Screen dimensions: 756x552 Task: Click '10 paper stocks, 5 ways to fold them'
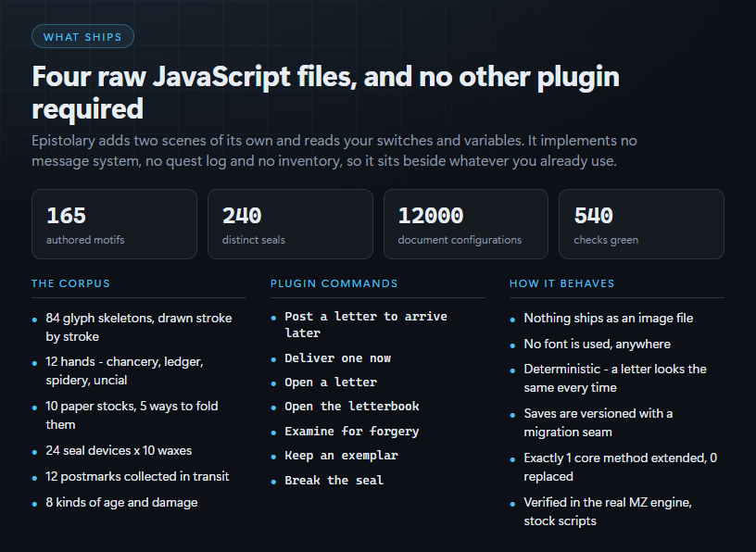click(132, 415)
